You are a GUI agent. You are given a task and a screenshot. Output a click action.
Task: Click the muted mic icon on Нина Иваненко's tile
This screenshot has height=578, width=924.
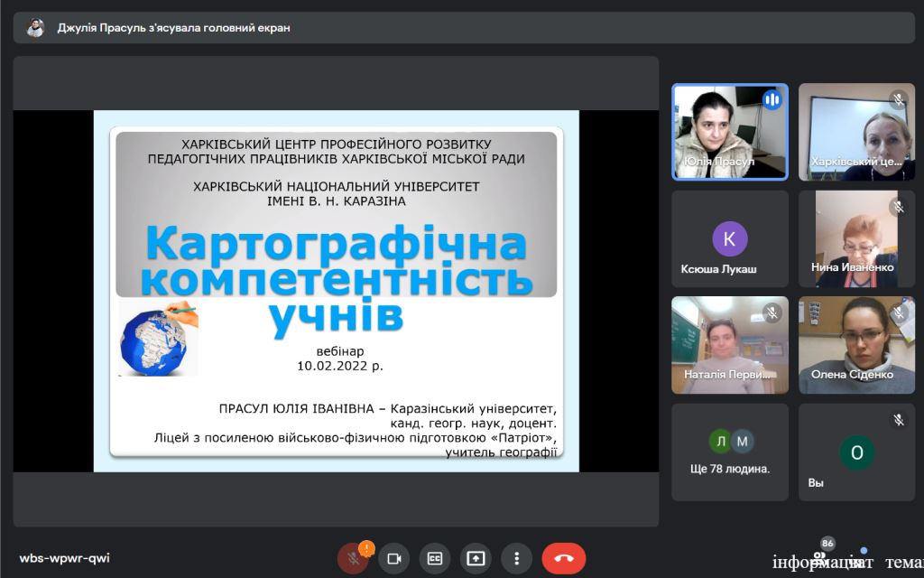click(x=899, y=207)
